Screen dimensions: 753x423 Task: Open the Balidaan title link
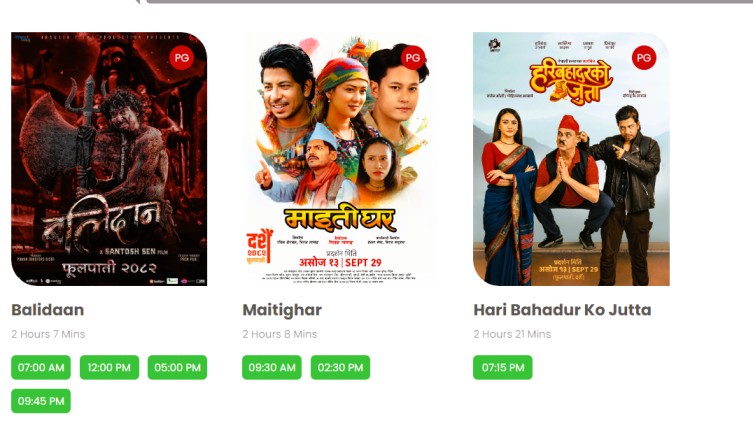(48, 310)
